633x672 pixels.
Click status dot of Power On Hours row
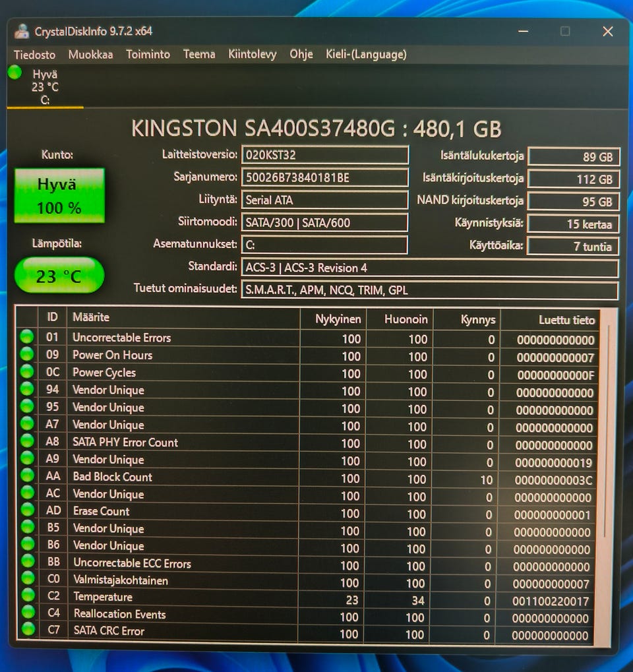tap(26, 354)
